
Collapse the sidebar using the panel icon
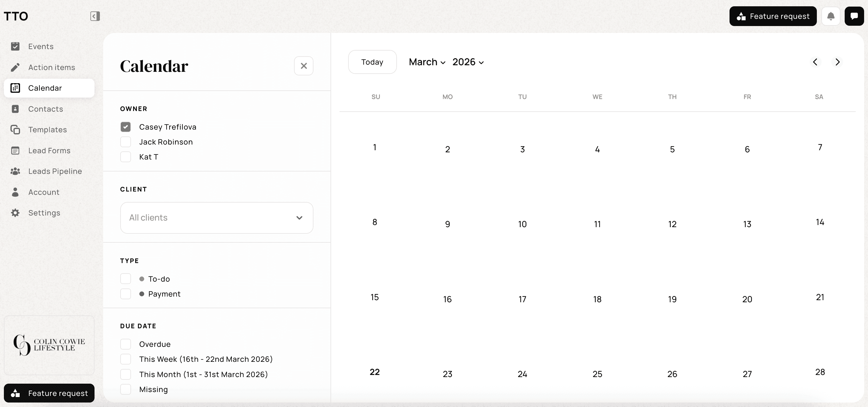[95, 16]
